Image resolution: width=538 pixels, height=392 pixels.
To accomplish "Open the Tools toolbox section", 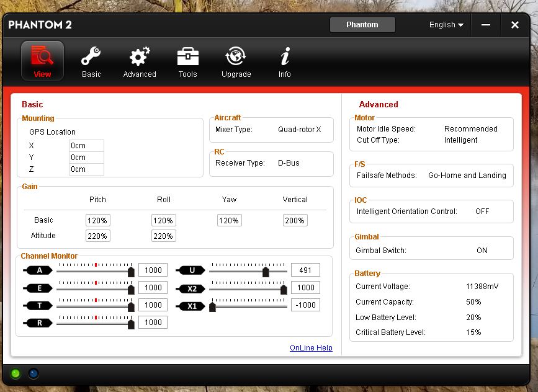I will click(x=187, y=62).
